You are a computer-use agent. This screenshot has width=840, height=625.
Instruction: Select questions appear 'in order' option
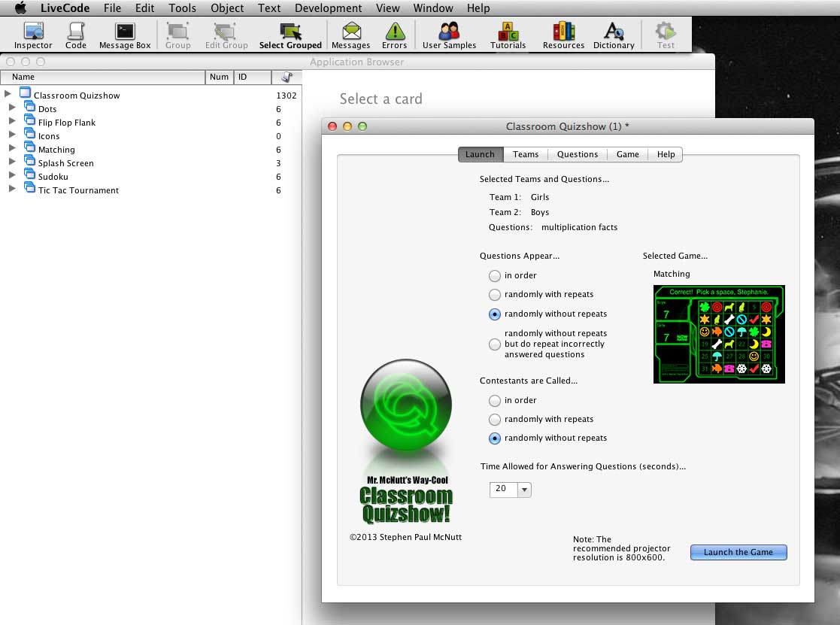point(495,275)
